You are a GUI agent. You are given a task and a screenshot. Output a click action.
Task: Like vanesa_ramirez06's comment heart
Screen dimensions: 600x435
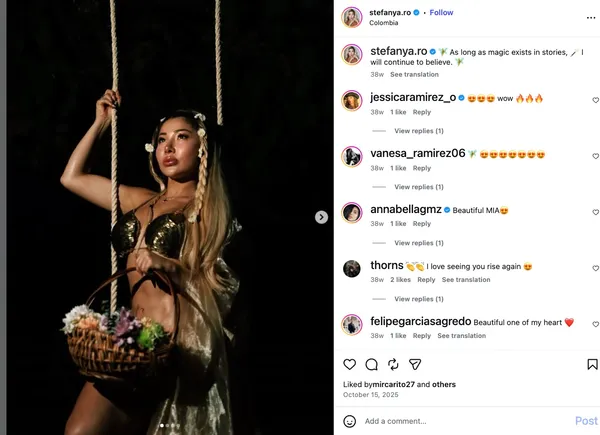click(x=595, y=156)
